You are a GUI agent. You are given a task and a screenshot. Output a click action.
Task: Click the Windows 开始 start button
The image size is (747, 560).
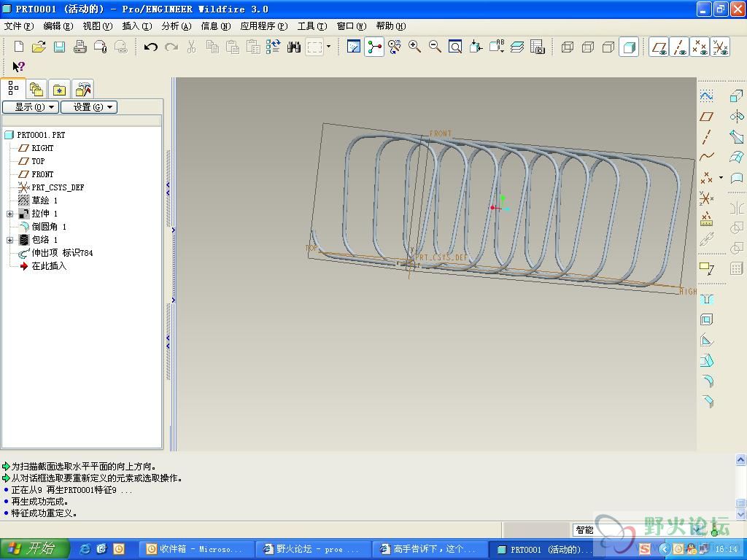click(35, 549)
